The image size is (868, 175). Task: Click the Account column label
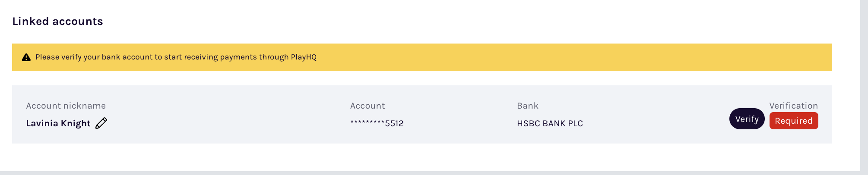[x=367, y=106]
